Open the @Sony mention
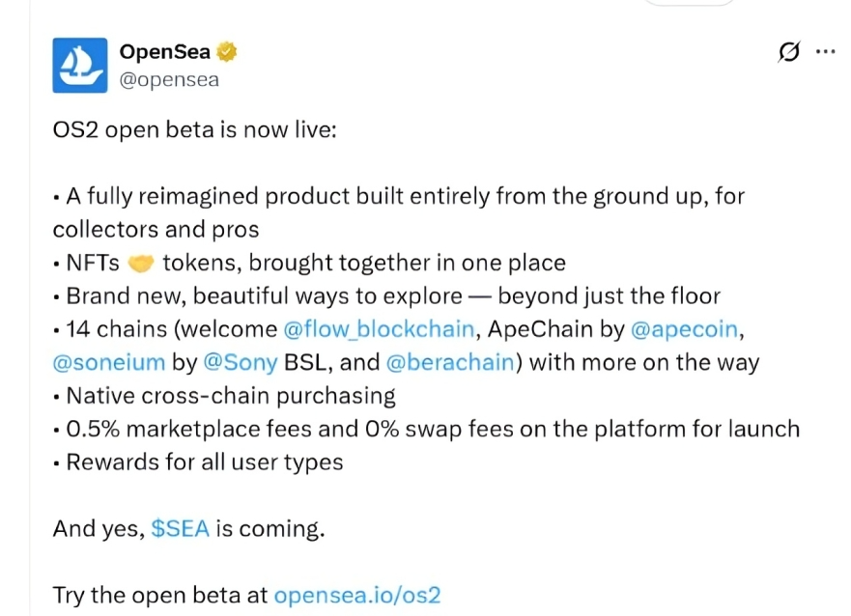The image size is (851, 616). click(x=241, y=362)
